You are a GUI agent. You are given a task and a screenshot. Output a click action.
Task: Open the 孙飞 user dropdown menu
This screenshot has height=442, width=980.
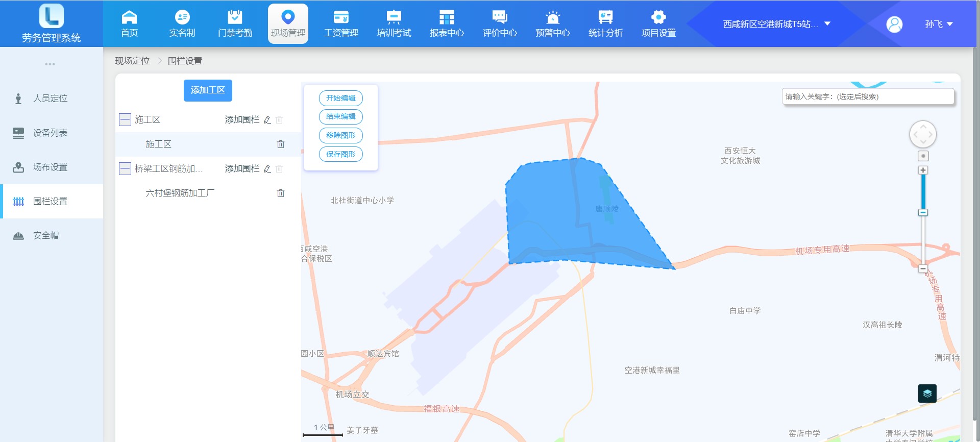click(x=939, y=24)
